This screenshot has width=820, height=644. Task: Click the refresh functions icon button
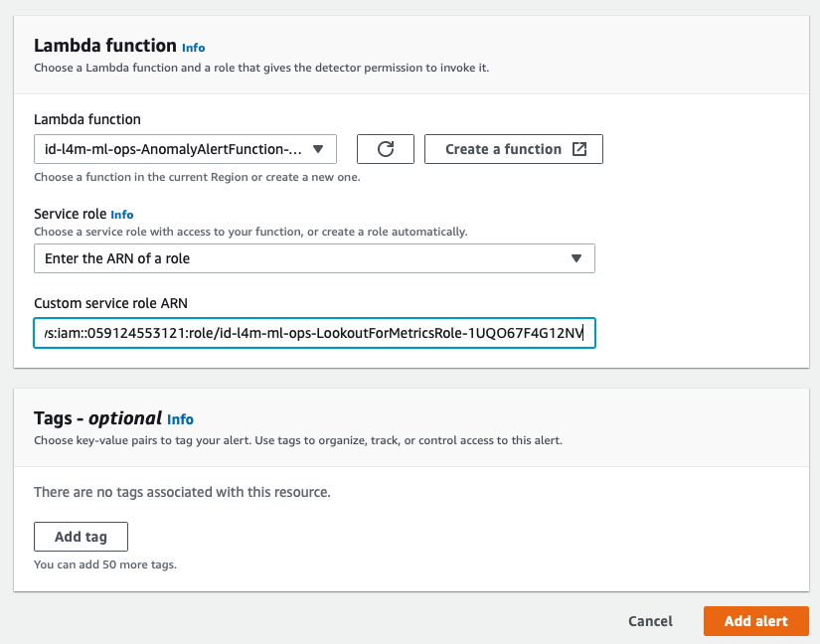click(386, 149)
